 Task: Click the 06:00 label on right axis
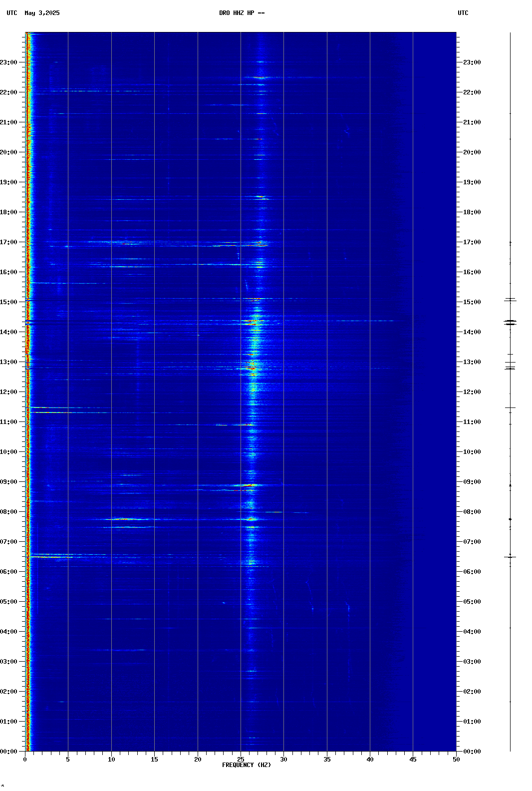tap(472, 572)
